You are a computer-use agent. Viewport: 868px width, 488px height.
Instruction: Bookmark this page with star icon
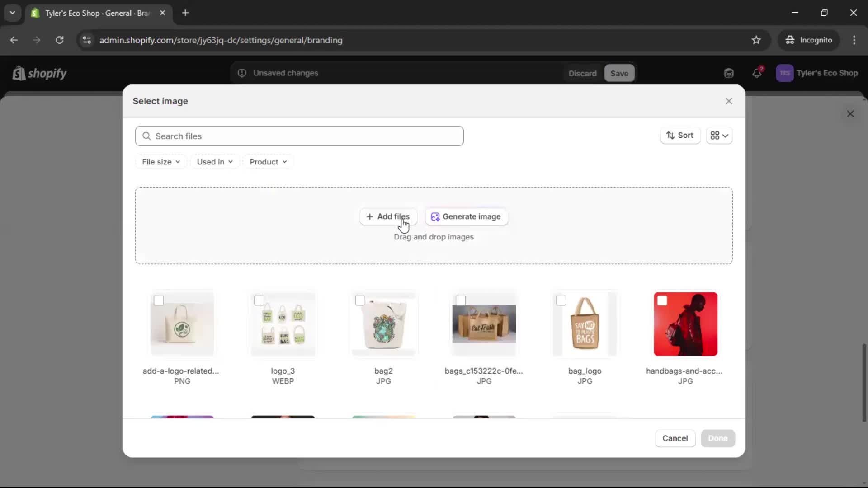(756, 40)
